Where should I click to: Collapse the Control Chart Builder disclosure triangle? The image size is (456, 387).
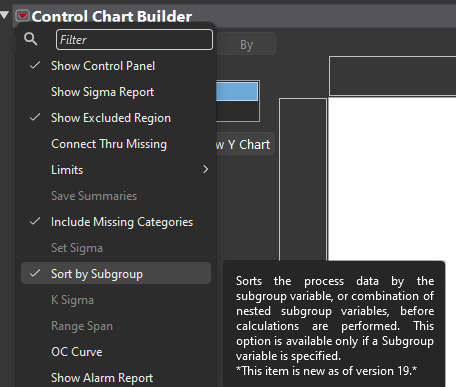pos(5,15)
